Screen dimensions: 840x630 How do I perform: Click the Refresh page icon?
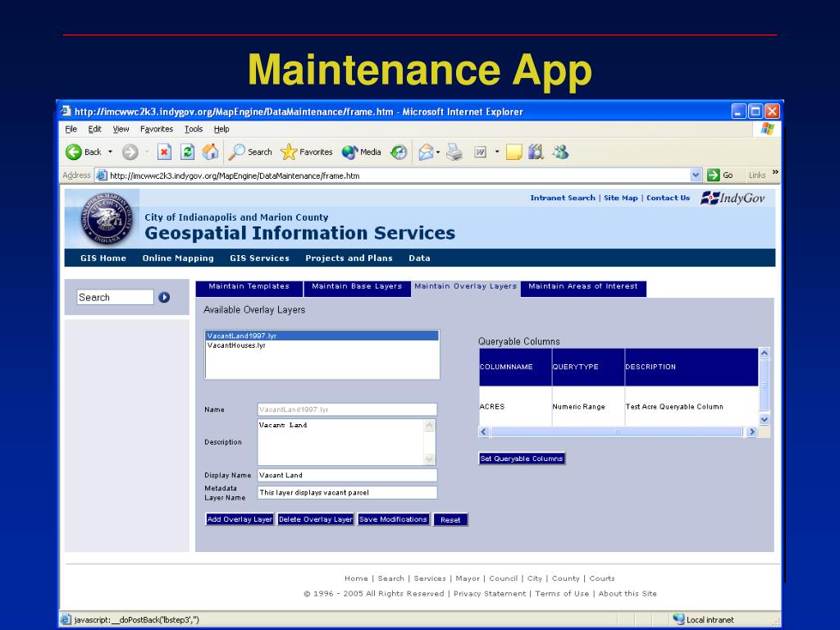187,152
